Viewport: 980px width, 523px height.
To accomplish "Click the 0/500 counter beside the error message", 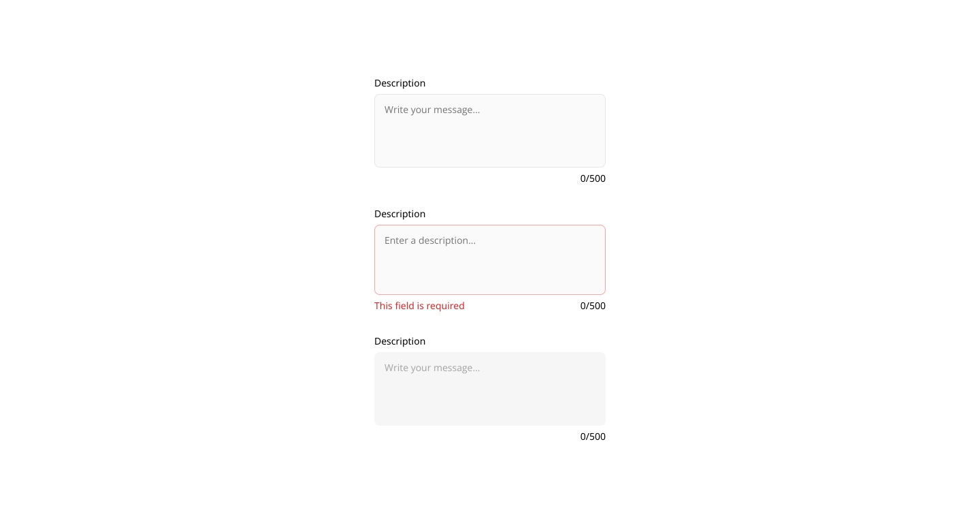I will tap(593, 306).
